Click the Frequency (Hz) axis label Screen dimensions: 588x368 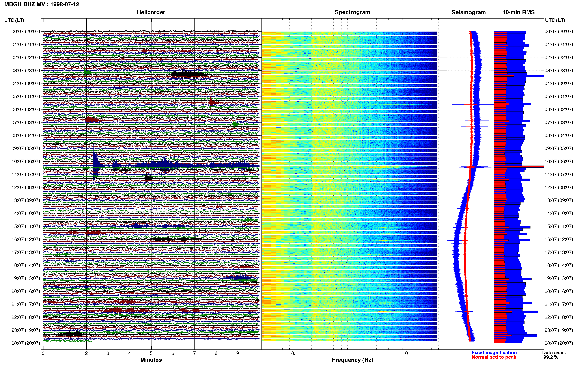pyautogui.click(x=352, y=360)
